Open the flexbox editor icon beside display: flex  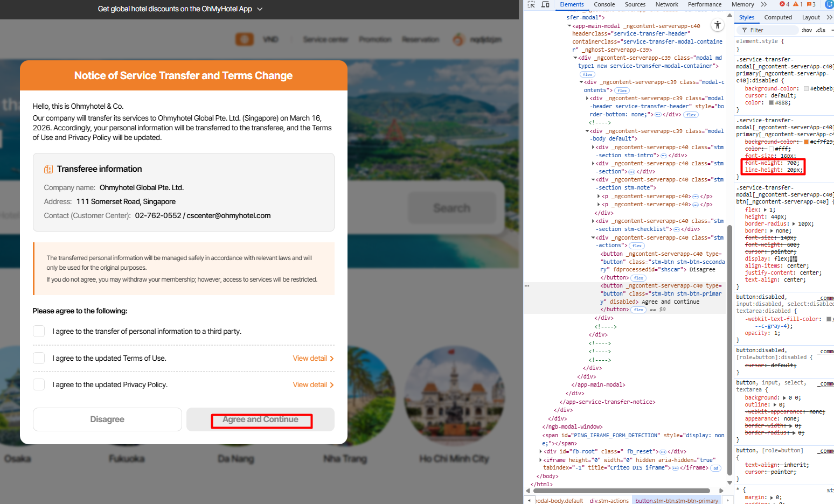point(793,259)
